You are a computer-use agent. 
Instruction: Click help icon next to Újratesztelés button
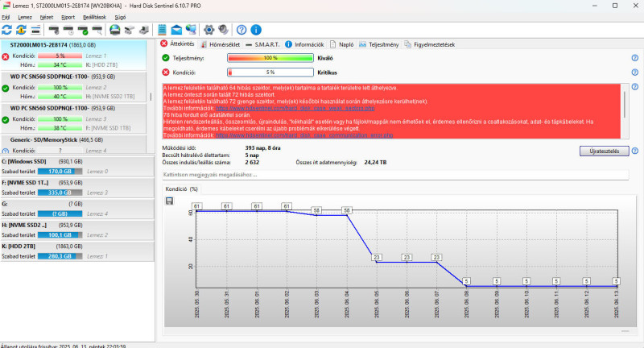(635, 151)
